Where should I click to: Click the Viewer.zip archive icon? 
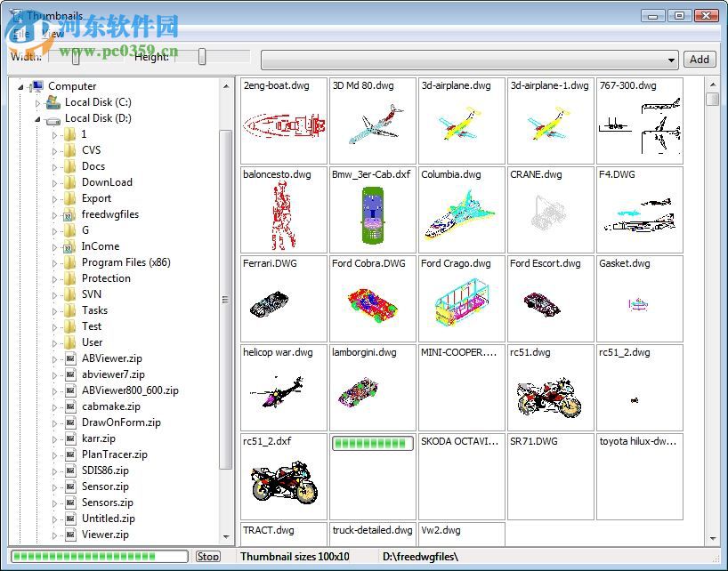tap(72, 535)
